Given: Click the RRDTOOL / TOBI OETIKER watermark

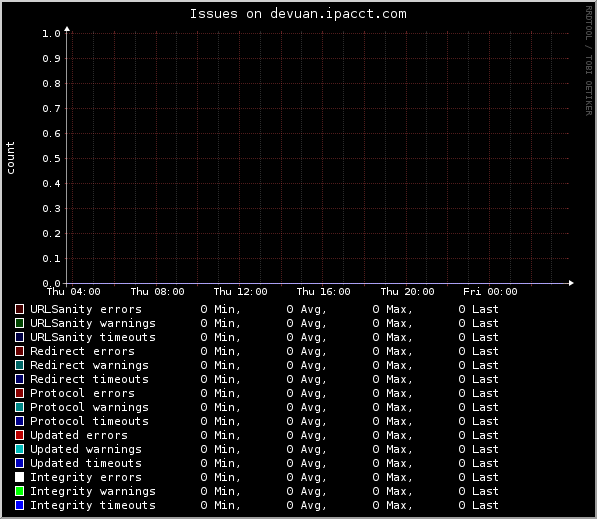Looking at the screenshot, I should point(589,61).
